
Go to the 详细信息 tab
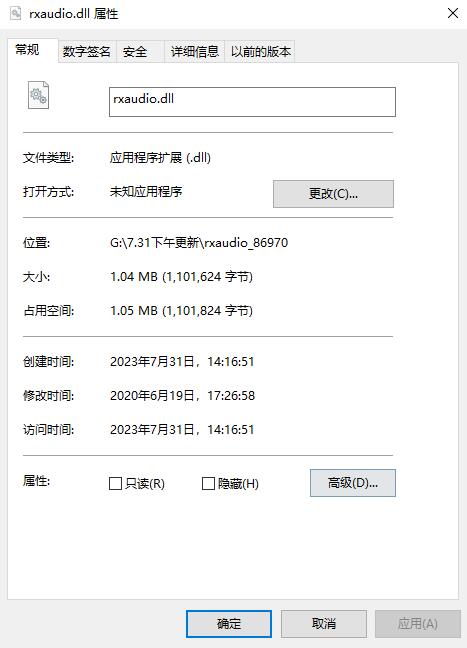tap(195, 52)
